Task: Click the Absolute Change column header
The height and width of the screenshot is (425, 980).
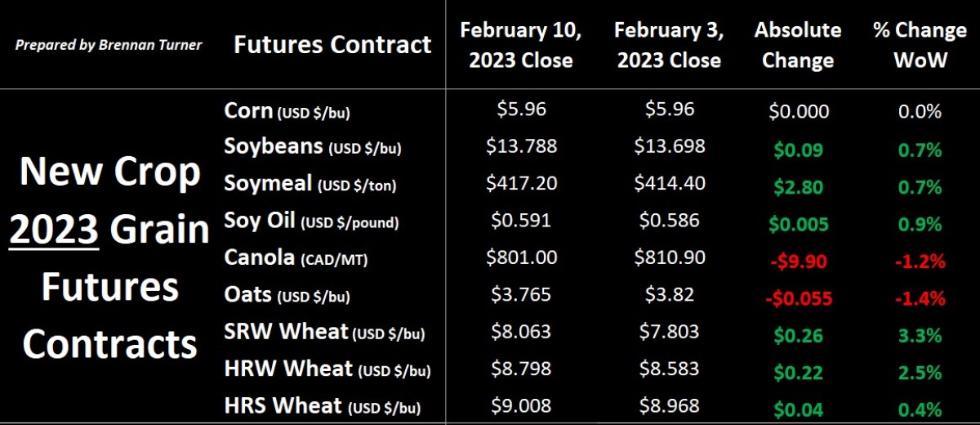Action: [798, 45]
